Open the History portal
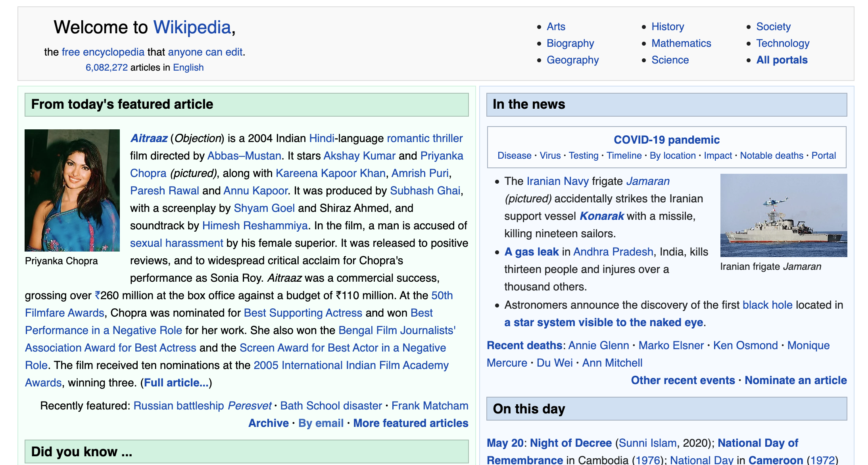The height and width of the screenshot is (465, 868). coord(668,27)
